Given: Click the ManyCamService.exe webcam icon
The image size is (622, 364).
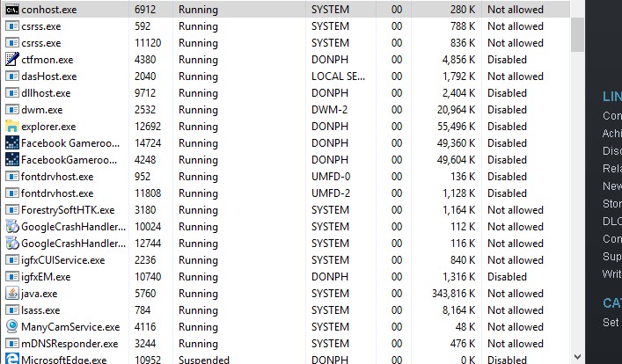Looking at the screenshot, I should [x=12, y=326].
